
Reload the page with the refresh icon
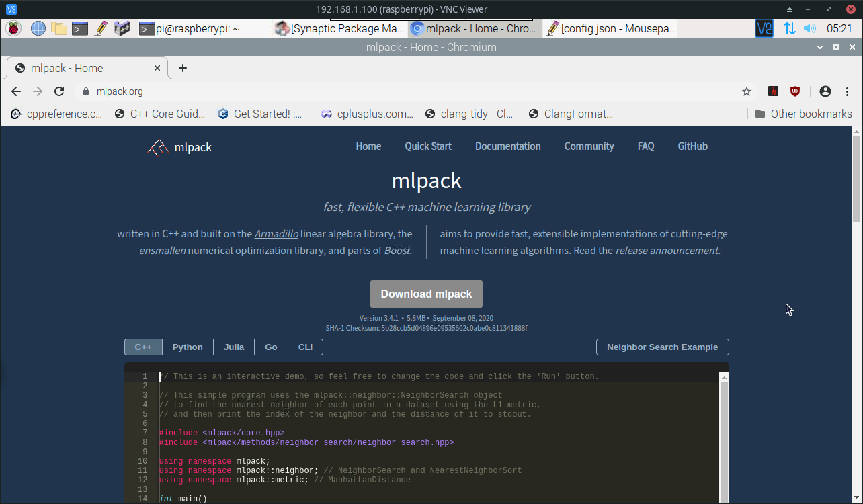coord(59,91)
